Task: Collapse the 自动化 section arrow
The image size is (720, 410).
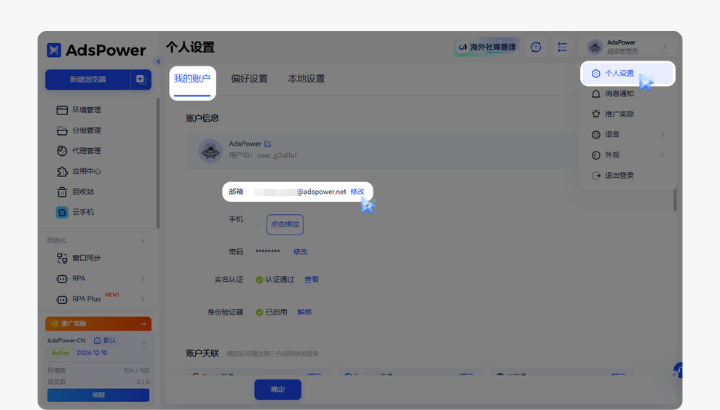Action: [143, 241]
